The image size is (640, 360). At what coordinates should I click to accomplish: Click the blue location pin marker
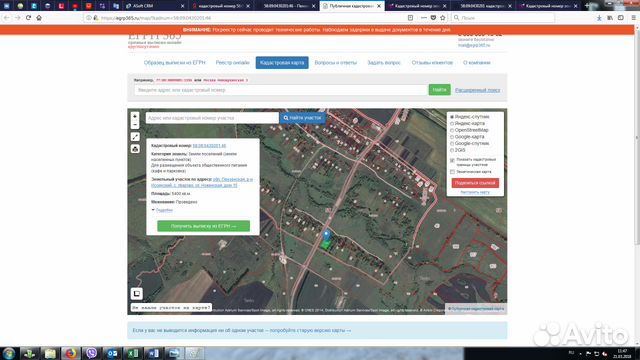[326, 235]
